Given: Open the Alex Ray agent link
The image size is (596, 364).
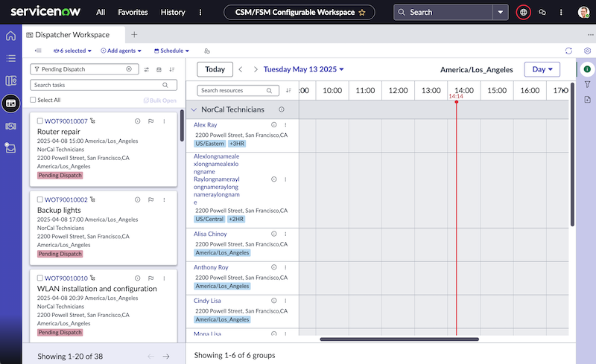Looking at the screenshot, I should (206, 124).
